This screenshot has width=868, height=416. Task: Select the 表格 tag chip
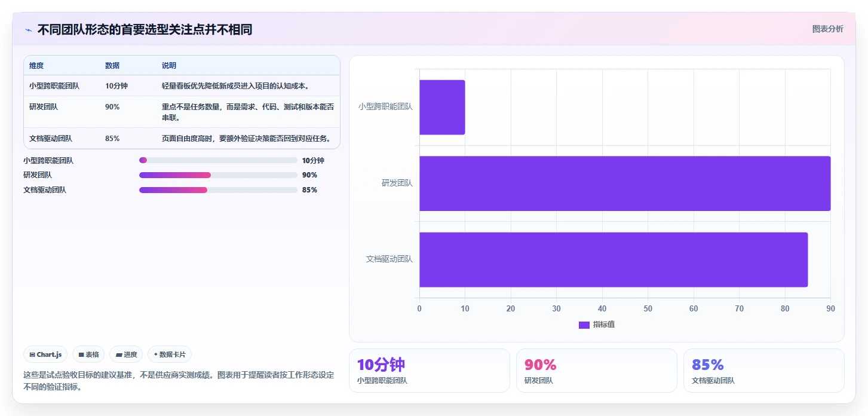click(88, 354)
